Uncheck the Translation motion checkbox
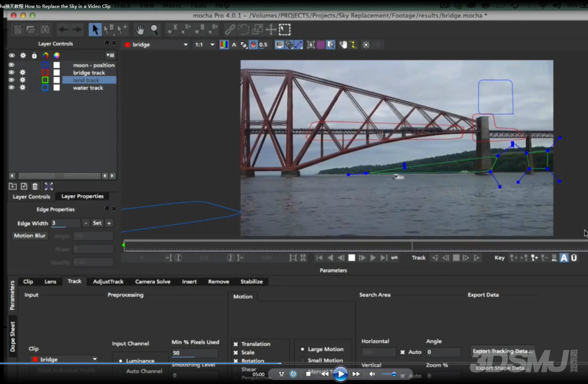This screenshot has width=588, height=384. coord(236,344)
